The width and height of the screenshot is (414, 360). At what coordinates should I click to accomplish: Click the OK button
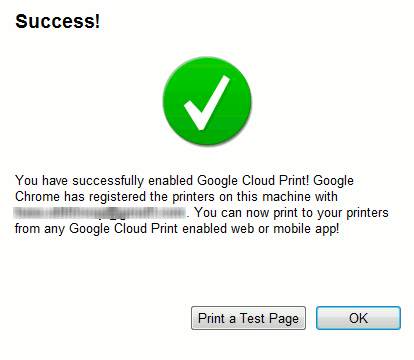pos(358,318)
